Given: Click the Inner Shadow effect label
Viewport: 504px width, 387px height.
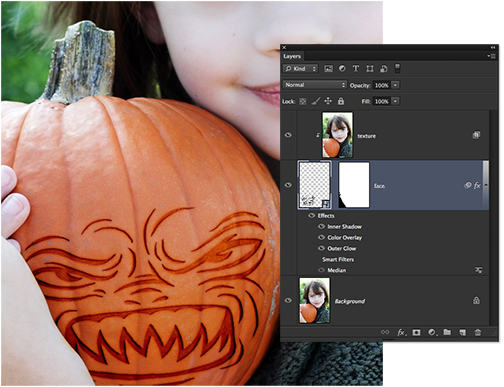Looking at the screenshot, I should click(x=344, y=227).
